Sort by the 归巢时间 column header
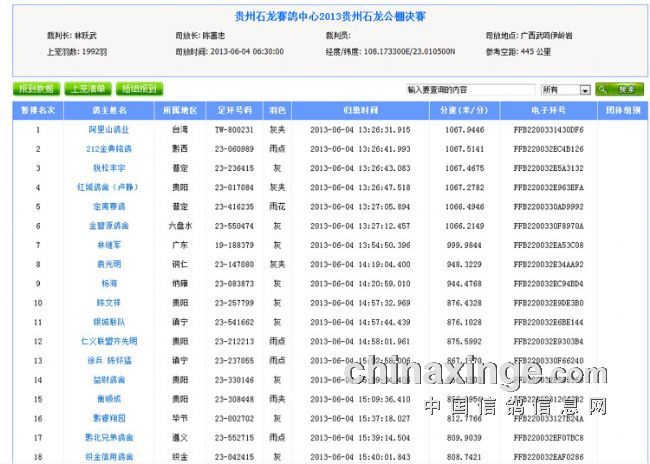The image size is (650, 464). (x=345, y=110)
